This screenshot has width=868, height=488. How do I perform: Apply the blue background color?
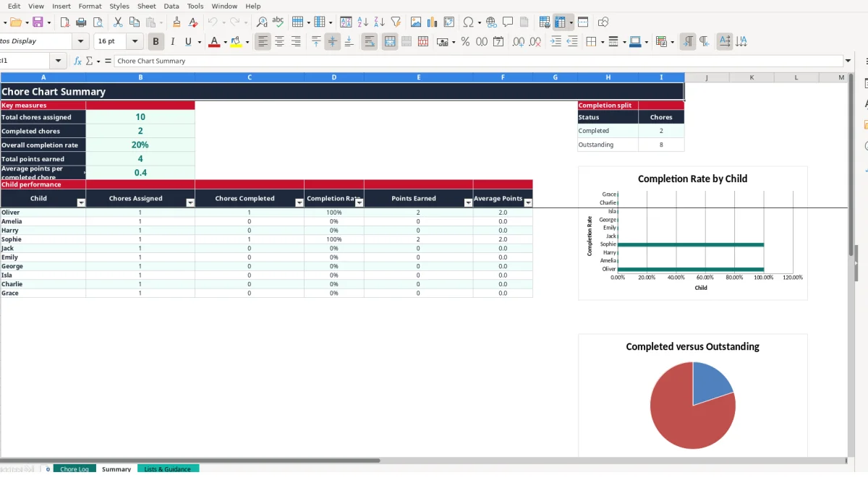click(634, 42)
